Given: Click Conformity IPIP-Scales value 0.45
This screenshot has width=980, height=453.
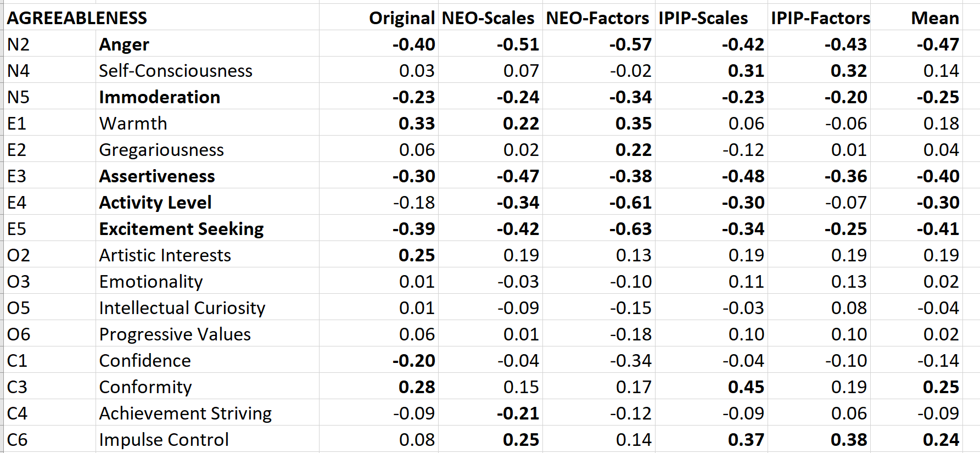Looking at the screenshot, I should [x=746, y=387].
